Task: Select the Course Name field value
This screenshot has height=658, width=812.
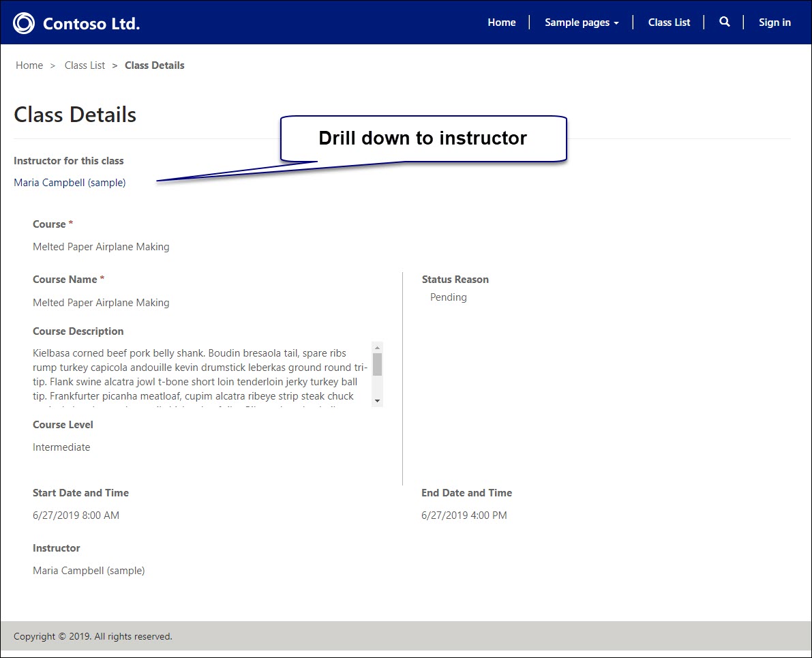Action: 101,303
